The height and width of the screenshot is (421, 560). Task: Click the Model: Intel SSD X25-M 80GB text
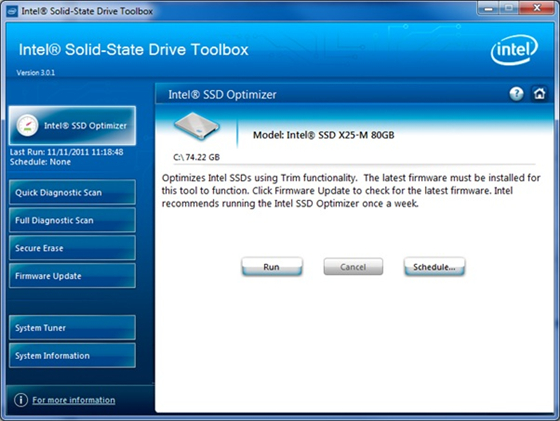click(x=324, y=135)
